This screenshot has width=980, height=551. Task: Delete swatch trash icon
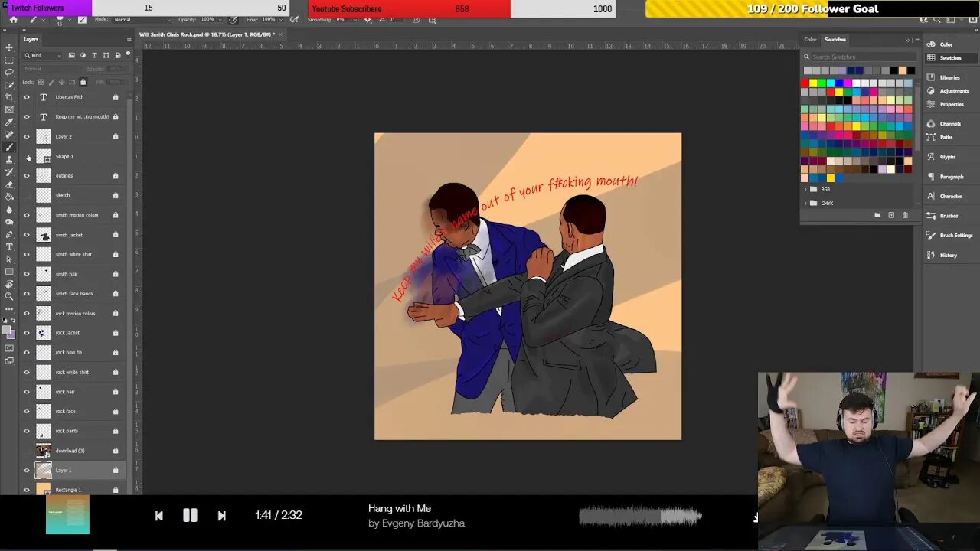[x=905, y=215]
